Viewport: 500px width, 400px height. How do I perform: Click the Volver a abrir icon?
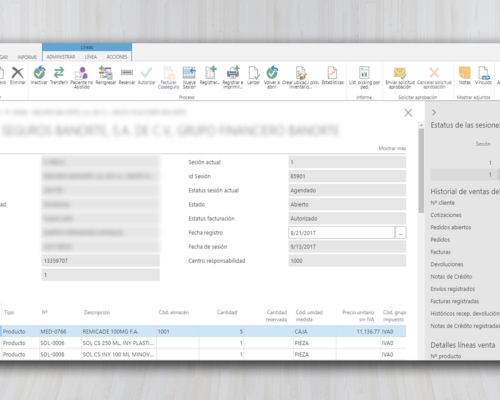[272, 72]
